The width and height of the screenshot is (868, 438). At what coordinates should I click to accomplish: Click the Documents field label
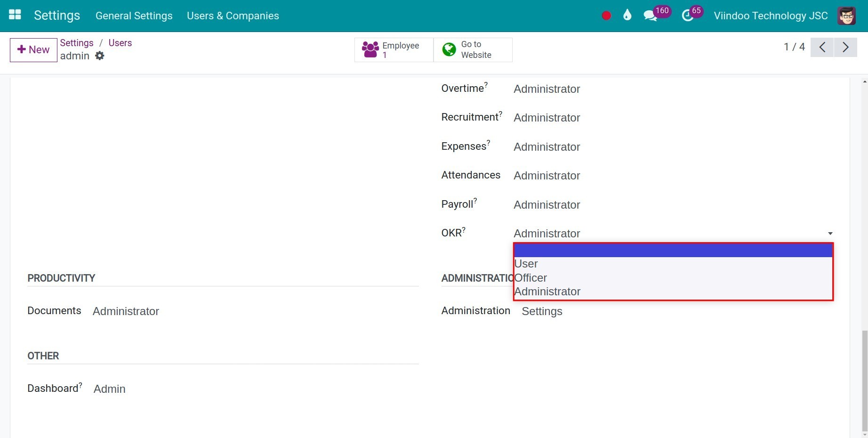54,311
